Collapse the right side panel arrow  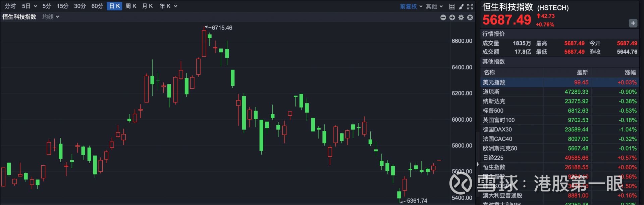[x=478, y=164]
